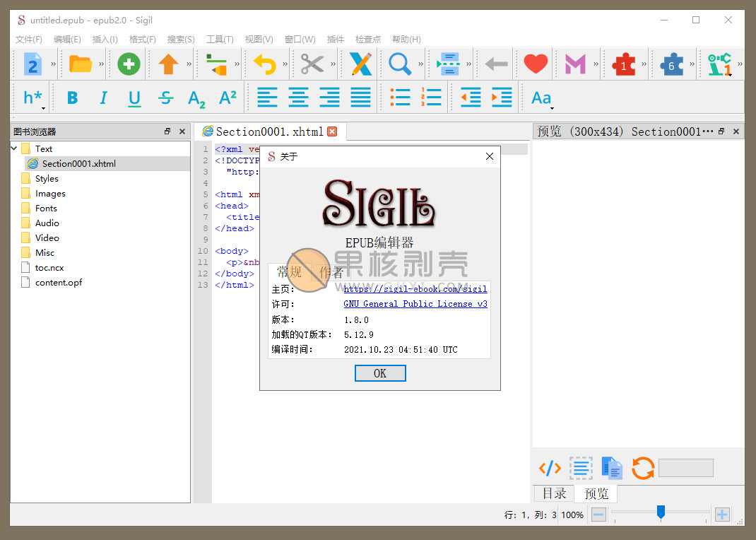Insert numbered list

point(431,98)
